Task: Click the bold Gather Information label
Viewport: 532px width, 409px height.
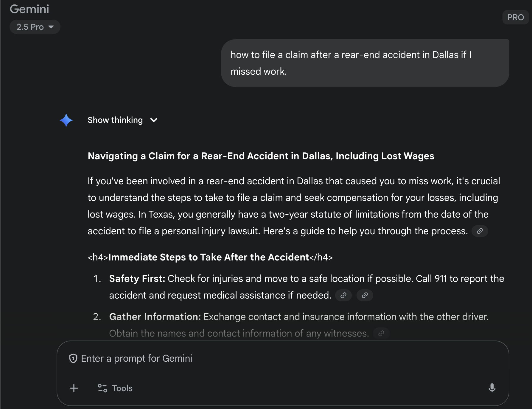Action: click(x=155, y=317)
